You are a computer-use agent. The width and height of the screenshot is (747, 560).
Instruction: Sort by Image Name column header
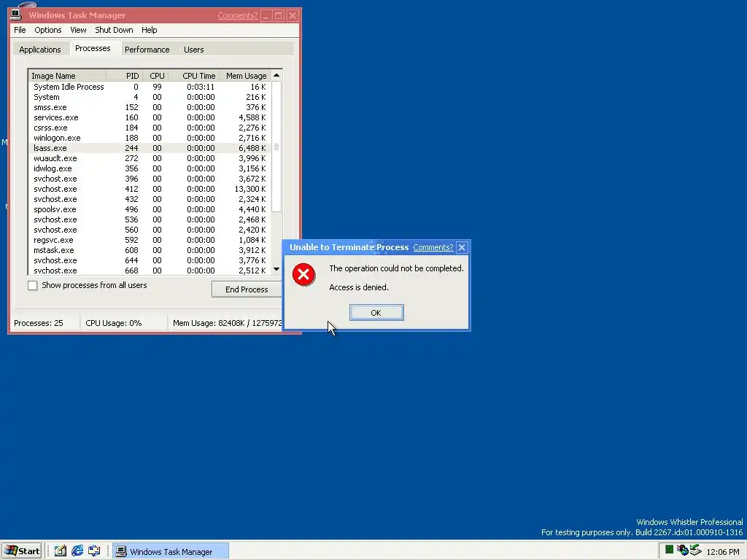click(x=67, y=76)
